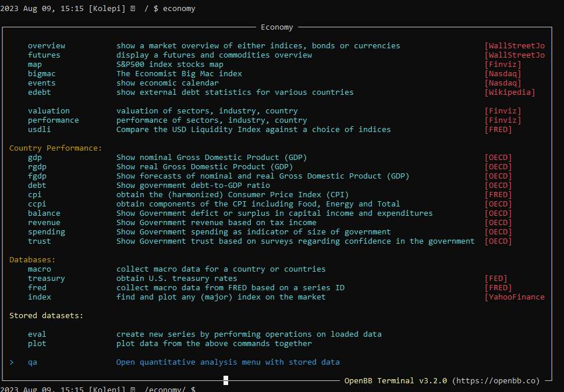Image resolution: width=564 pixels, height=392 pixels.
Task: Click the small icon after [Kolepi] at top
Action: coord(133,9)
